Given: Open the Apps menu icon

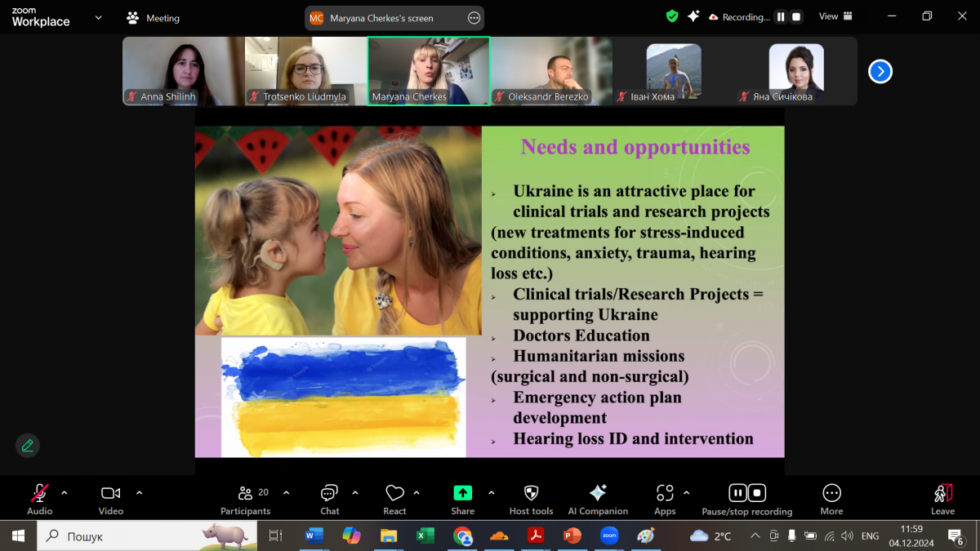Looking at the screenshot, I should pyautogui.click(x=664, y=493).
